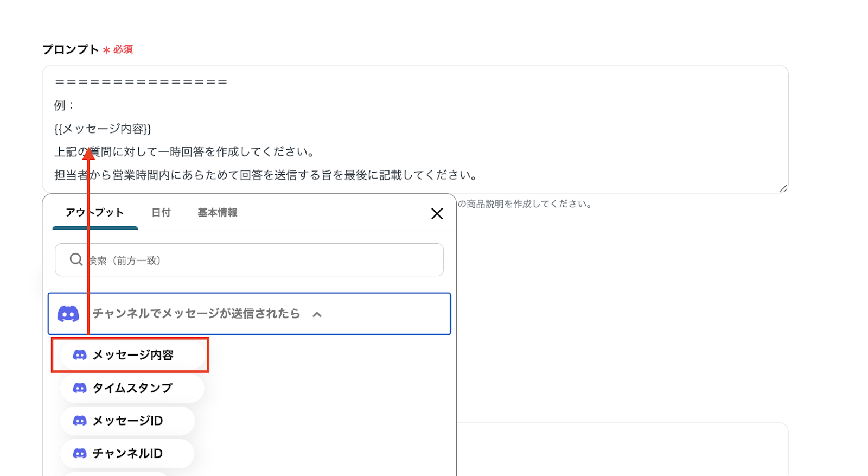
Task: Click inside the プロンプト text area
Action: [x=415, y=129]
